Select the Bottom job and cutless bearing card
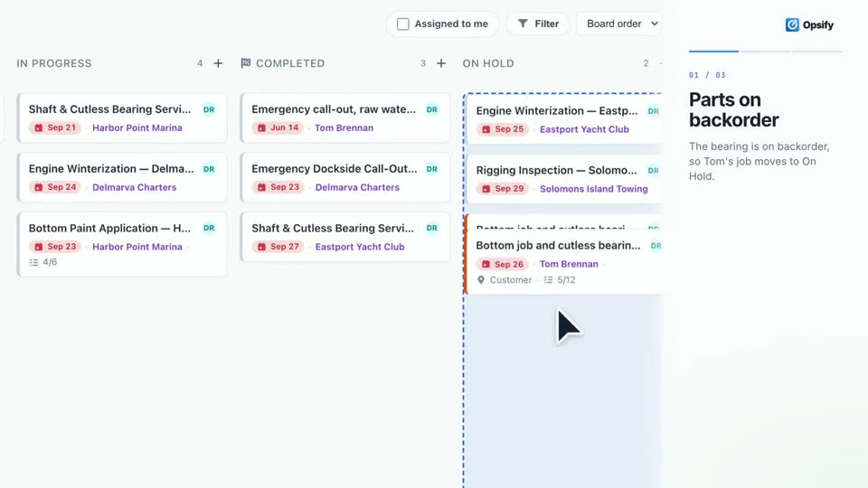 point(564,263)
